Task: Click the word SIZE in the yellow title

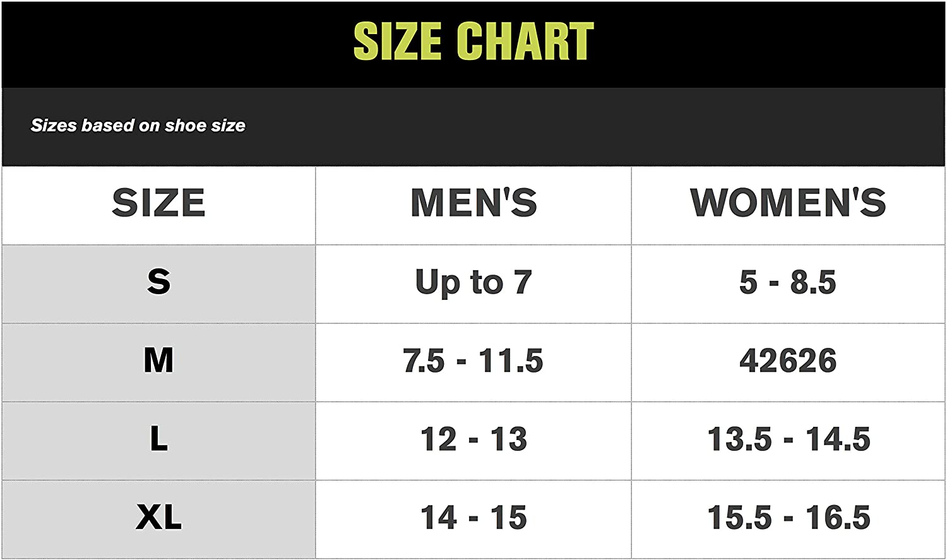Action: coord(397,41)
